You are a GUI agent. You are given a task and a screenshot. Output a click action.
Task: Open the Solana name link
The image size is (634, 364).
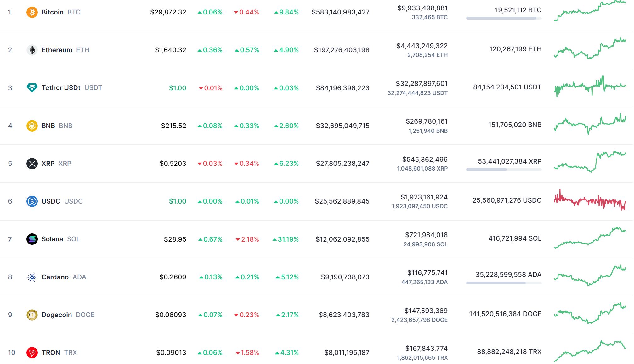click(x=52, y=239)
